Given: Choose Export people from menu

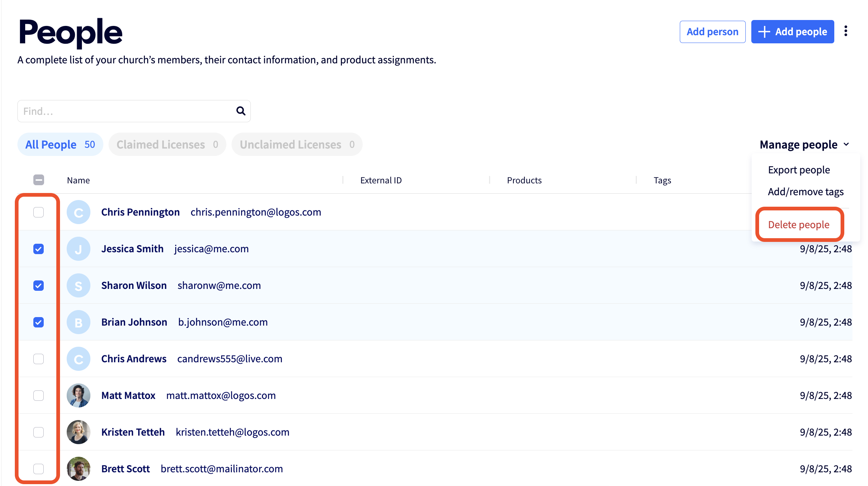Looking at the screenshot, I should pyautogui.click(x=799, y=170).
